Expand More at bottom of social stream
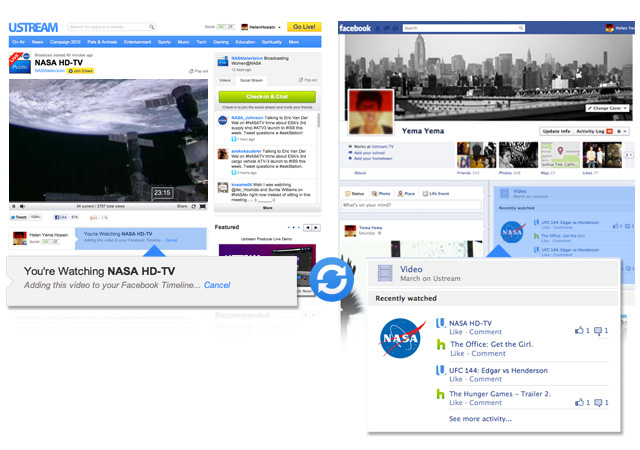Viewport: 640px width, 450px height. 267,208
